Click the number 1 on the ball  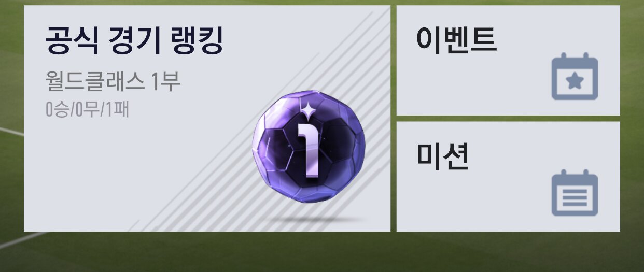coord(310,150)
